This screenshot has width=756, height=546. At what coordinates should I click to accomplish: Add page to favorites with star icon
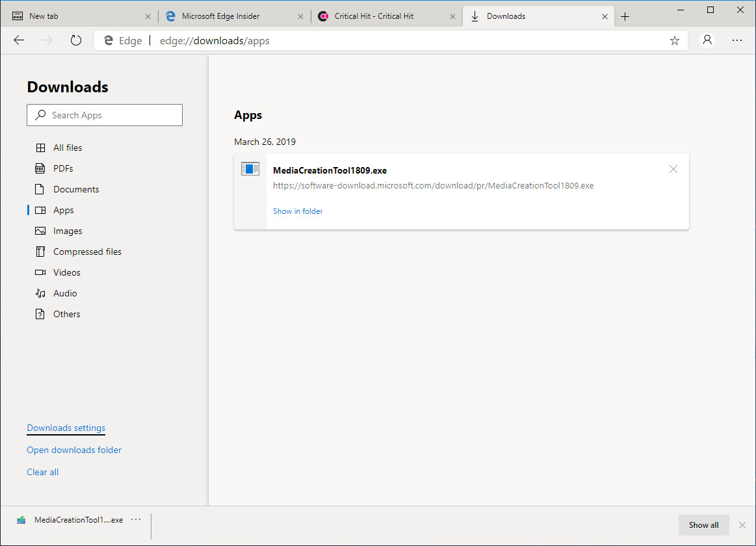(x=675, y=40)
